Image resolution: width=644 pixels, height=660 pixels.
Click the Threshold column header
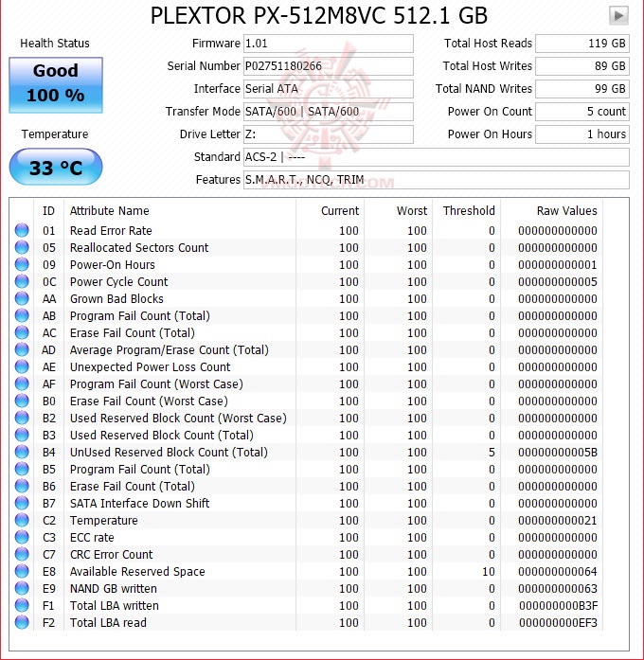tap(466, 210)
